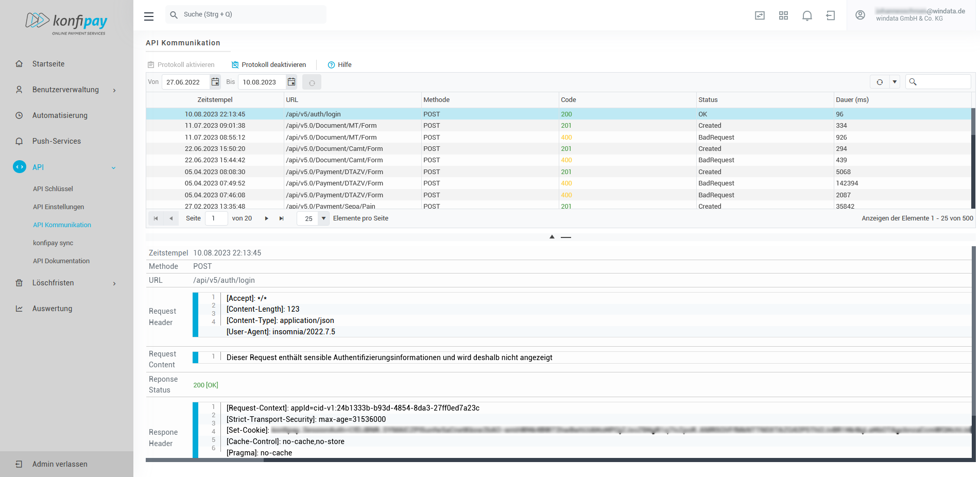Open the elements per page dropdown
This screenshot has height=477, width=980.
point(323,218)
